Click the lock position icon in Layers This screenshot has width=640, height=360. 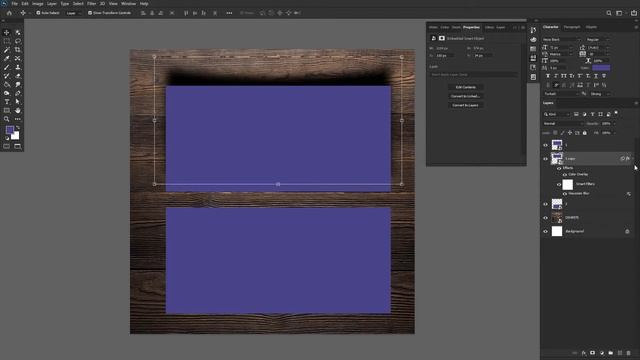570,133
